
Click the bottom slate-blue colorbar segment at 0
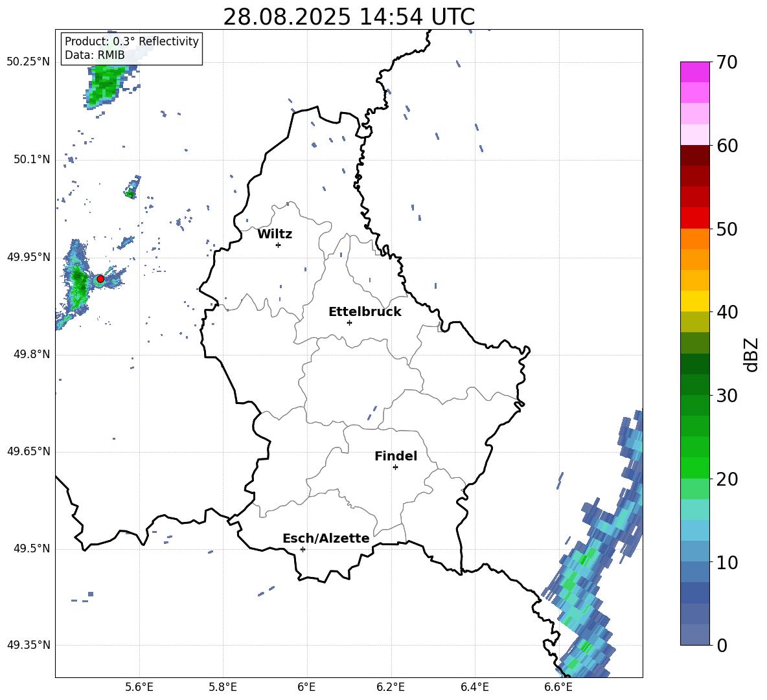coord(694,635)
